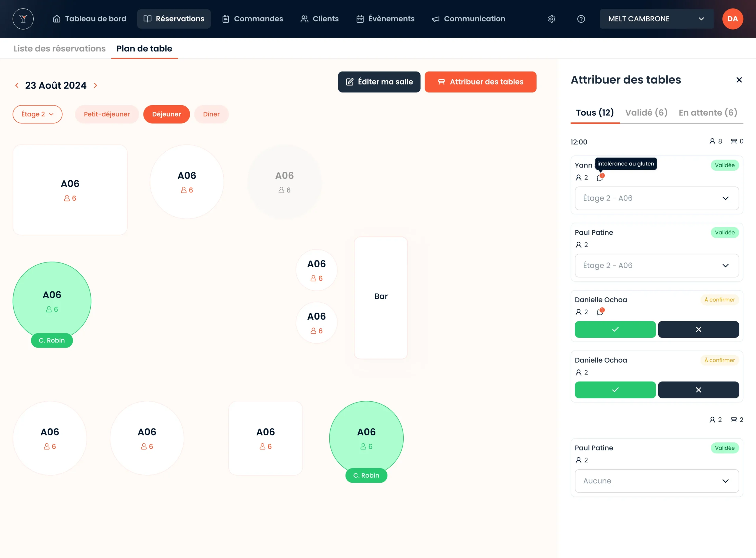Click the DA user avatar
The width and height of the screenshot is (756, 558).
(x=732, y=19)
